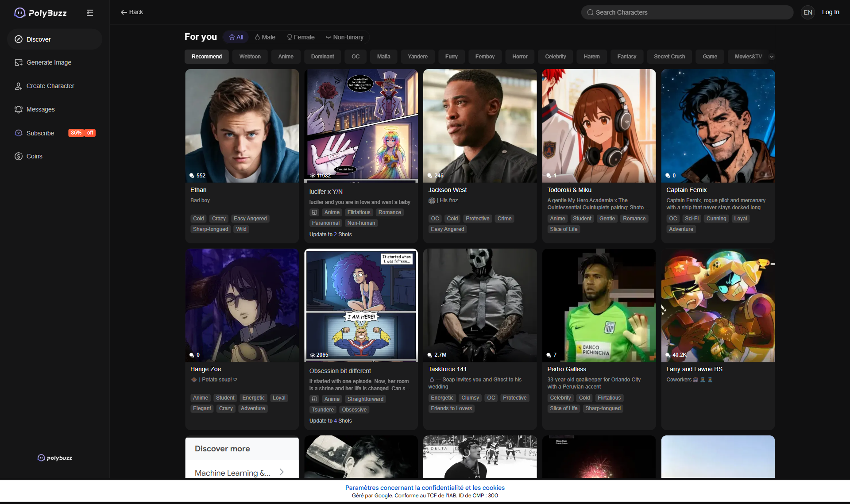
Task: Click the Tsundere tag on Obsession bit different
Action: (x=323, y=410)
